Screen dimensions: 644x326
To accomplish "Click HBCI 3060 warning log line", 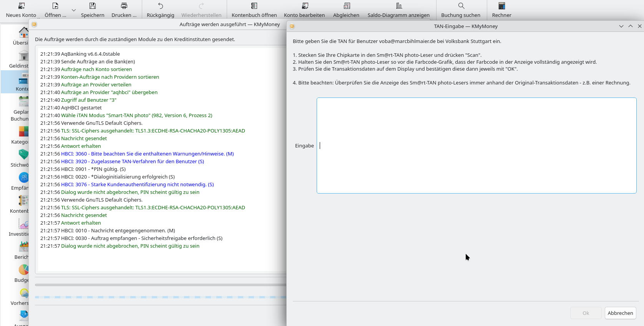I will 147,154.
